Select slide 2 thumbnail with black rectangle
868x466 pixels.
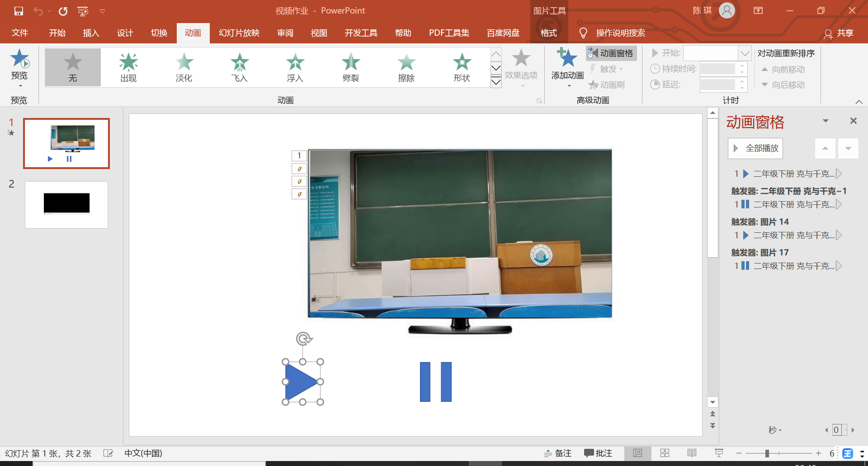66,205
